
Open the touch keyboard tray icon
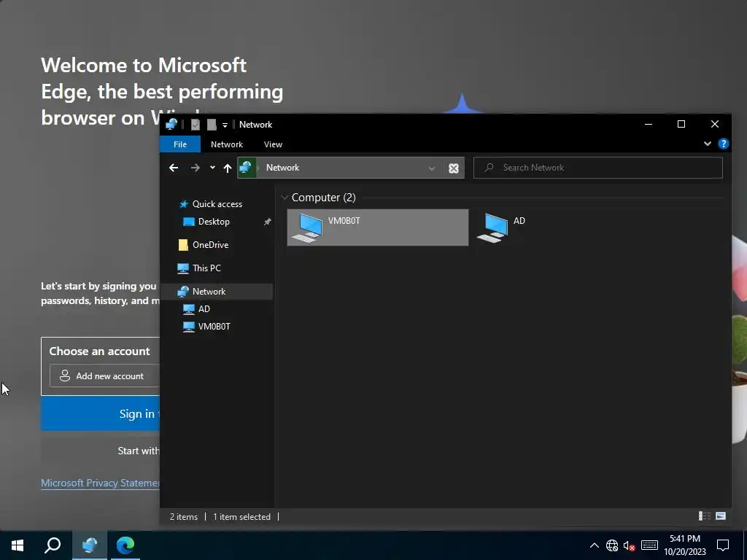(x=649, y=545)
